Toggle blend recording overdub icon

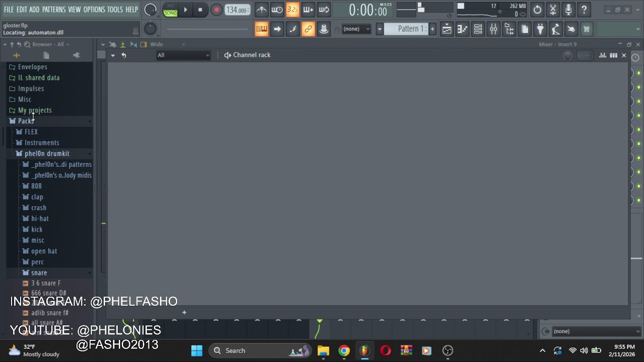(x=308, y=10)
